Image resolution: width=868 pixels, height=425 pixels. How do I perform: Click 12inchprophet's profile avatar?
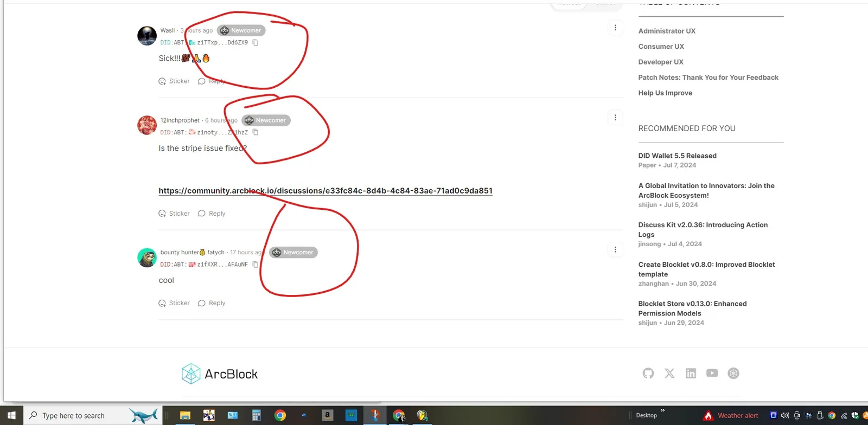click(x=147, y=125)
